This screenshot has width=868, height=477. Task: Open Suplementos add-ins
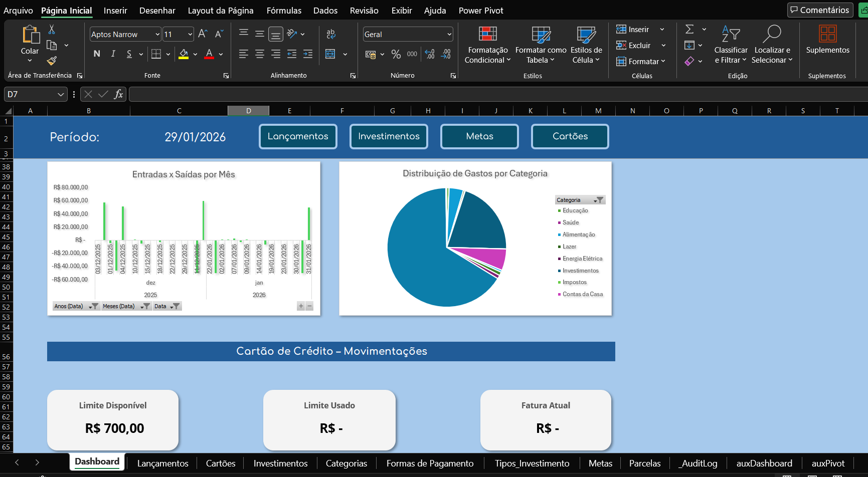click(x=828, y=40)
